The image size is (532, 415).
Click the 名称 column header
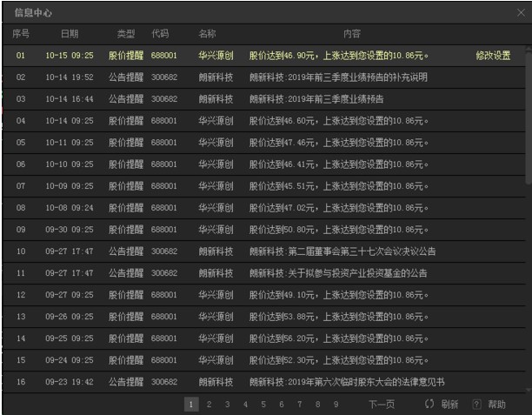[x=207, y=34]
